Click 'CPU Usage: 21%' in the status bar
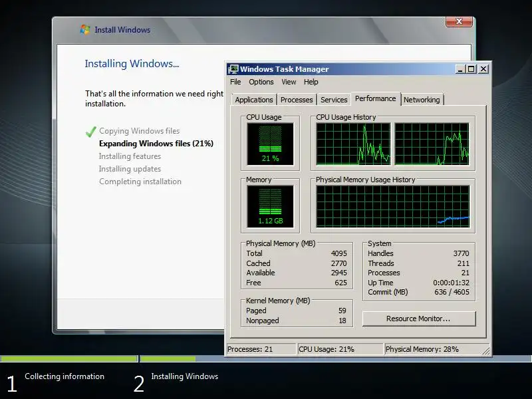Viewport: 532px width, 399px height. pos(327,349)
